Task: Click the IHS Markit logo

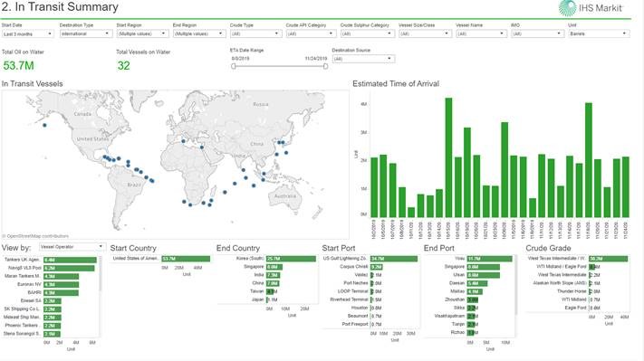Action: pyautogui.click(x=591, y=8)
